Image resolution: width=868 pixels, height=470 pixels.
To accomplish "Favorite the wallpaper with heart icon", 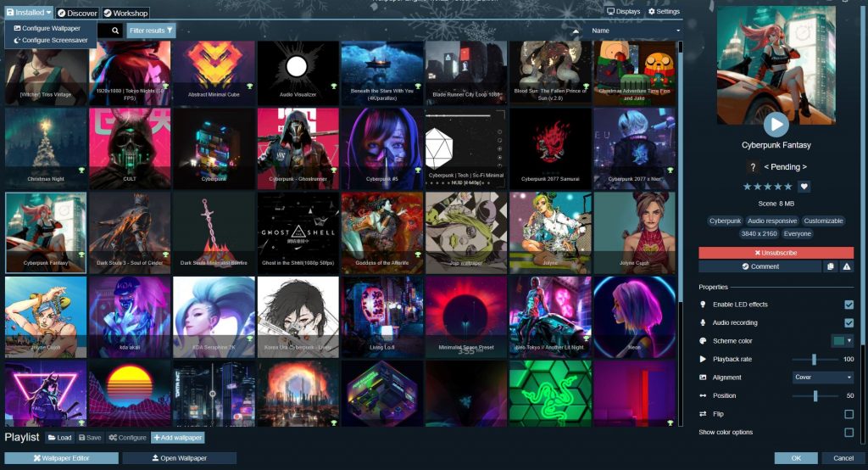I will pos(804,187).
